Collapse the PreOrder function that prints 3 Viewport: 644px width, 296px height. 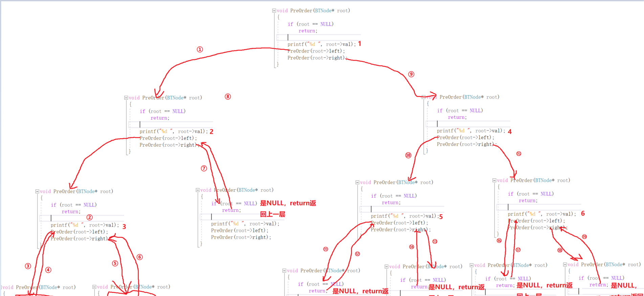pyautogui.click(x=37, y=191)
